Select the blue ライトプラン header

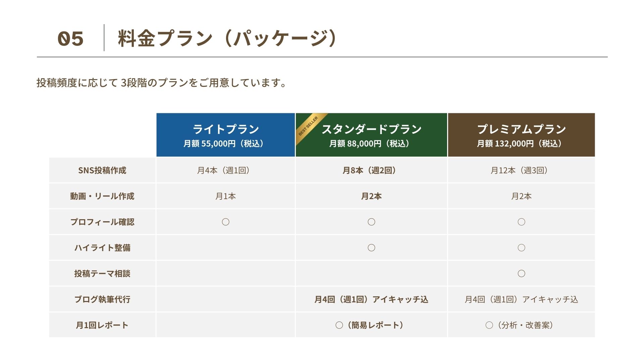[x=225, y=135]
